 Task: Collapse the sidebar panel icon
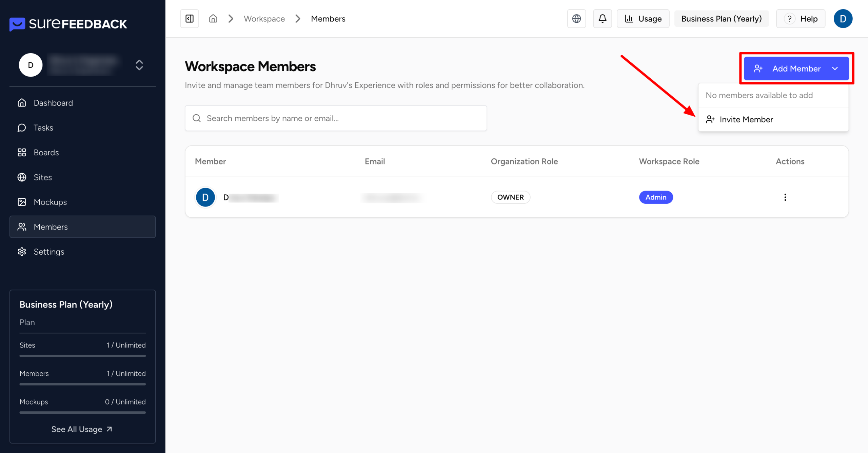[x=190, y=19]
